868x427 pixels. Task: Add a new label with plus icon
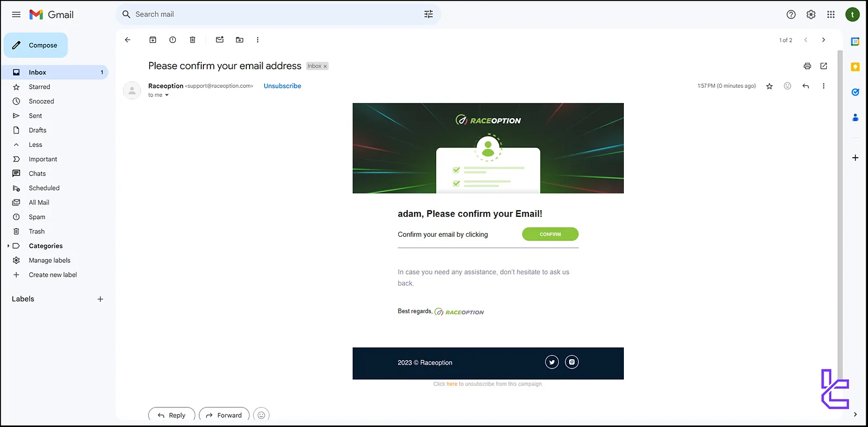click(x=100, y=299)
